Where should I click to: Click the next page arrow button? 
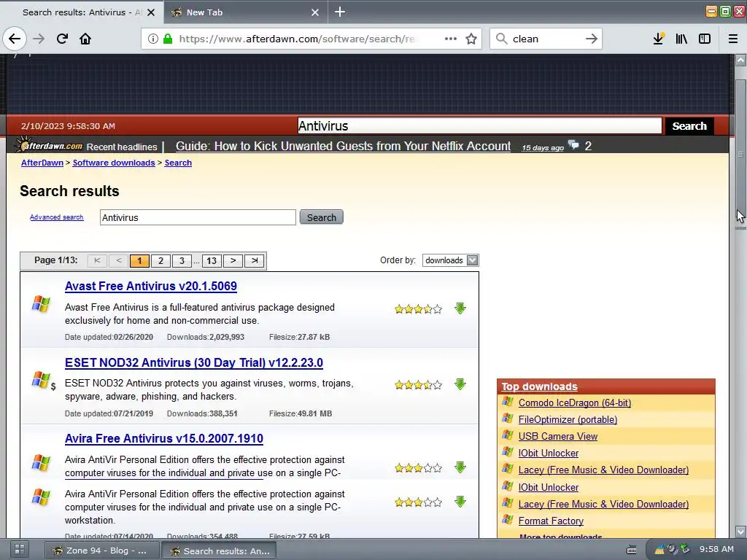[x=233, y=261]
